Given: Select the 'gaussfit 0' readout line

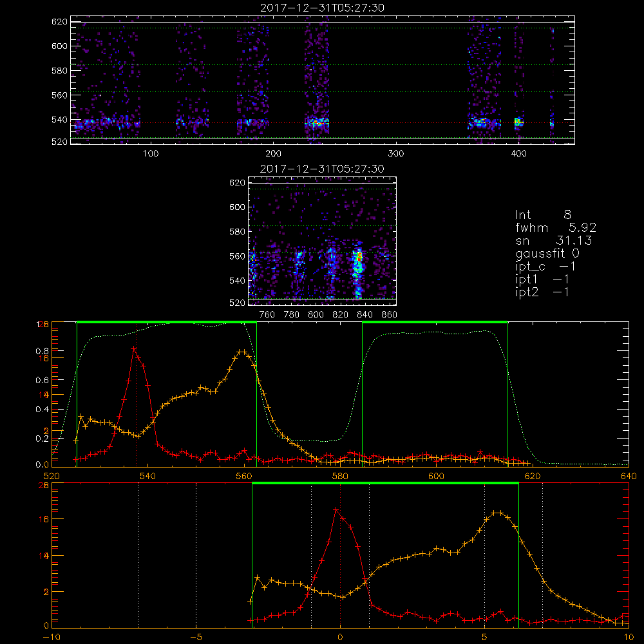Looking at the screenshot, I should tap(547, 253).
